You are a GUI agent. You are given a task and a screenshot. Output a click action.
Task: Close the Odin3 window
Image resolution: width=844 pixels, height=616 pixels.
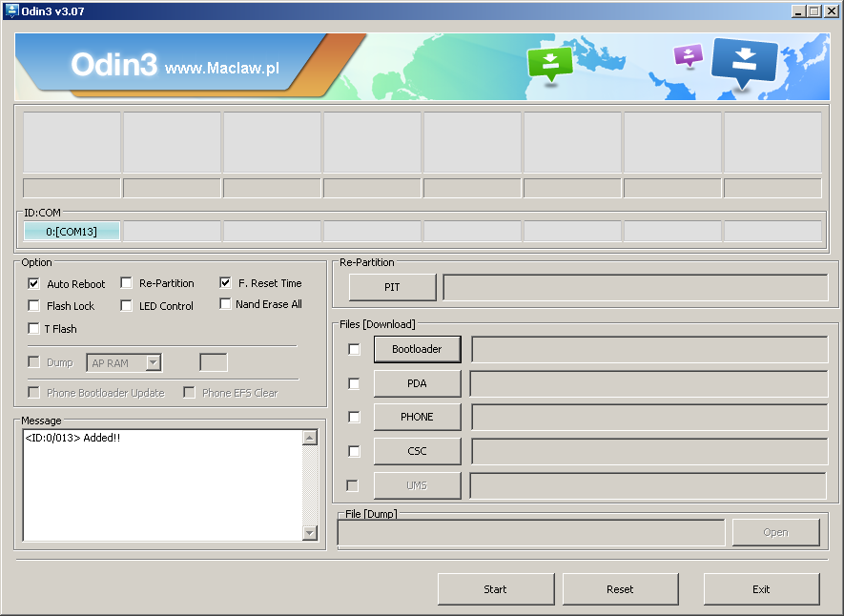[x=831, y=10]
